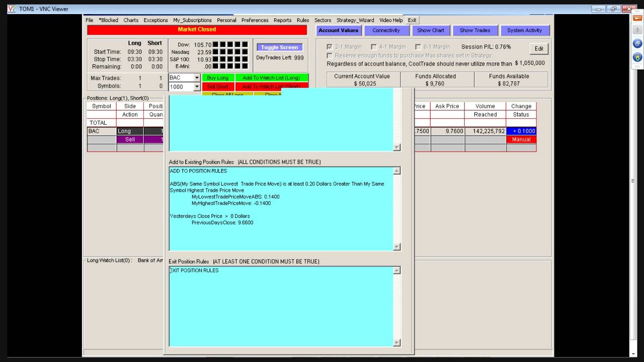Viewport: 644px width, 362px height.
Task: Click the blue window-switch icon in side toolbar
Action: 636,44
